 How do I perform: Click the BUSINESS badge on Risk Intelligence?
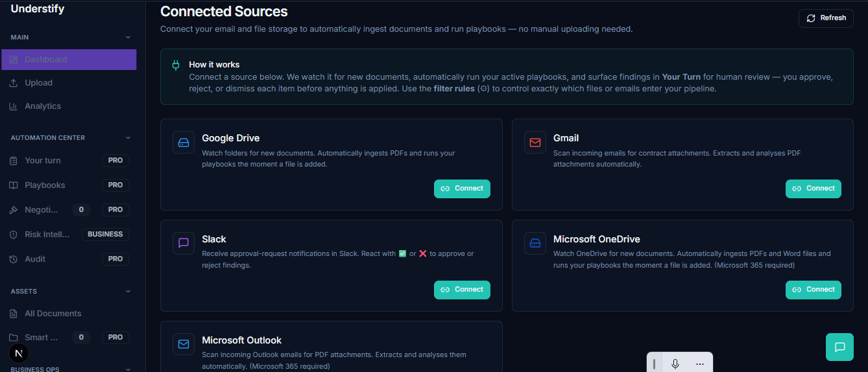(105, 235)
